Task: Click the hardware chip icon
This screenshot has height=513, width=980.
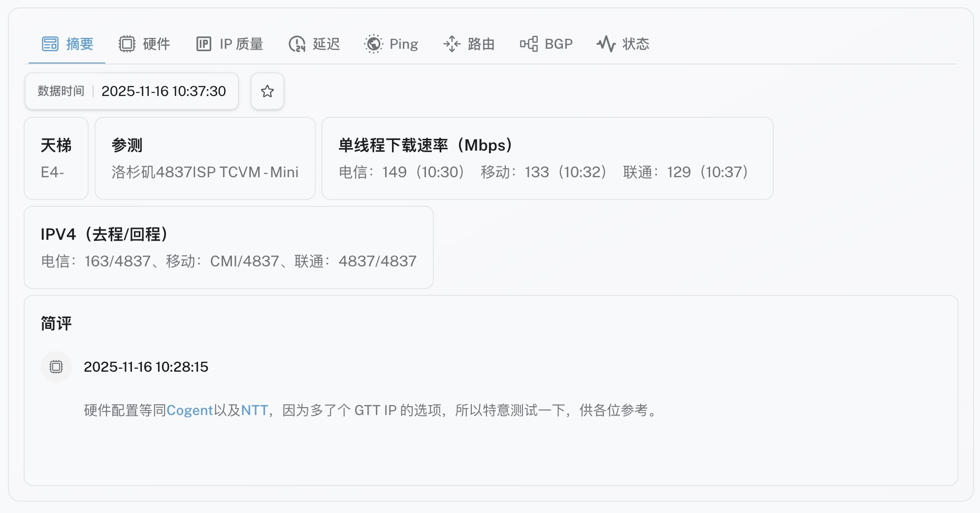Action: pos(127,44)
